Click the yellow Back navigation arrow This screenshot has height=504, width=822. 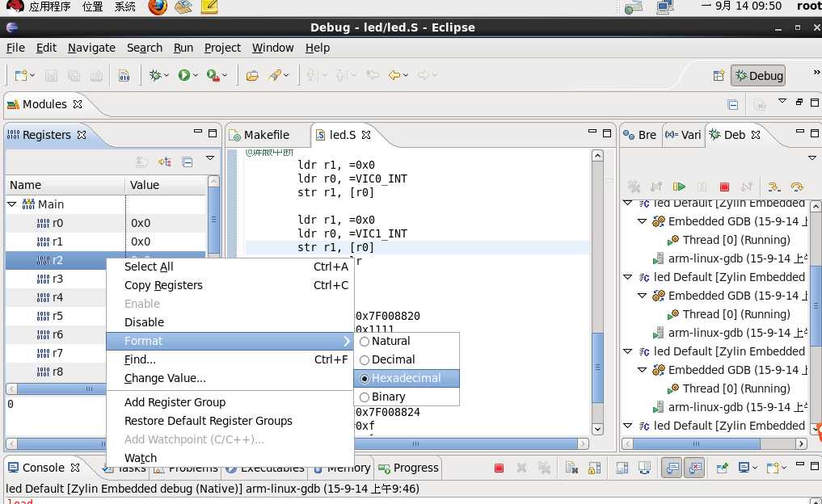click(394, 75)
